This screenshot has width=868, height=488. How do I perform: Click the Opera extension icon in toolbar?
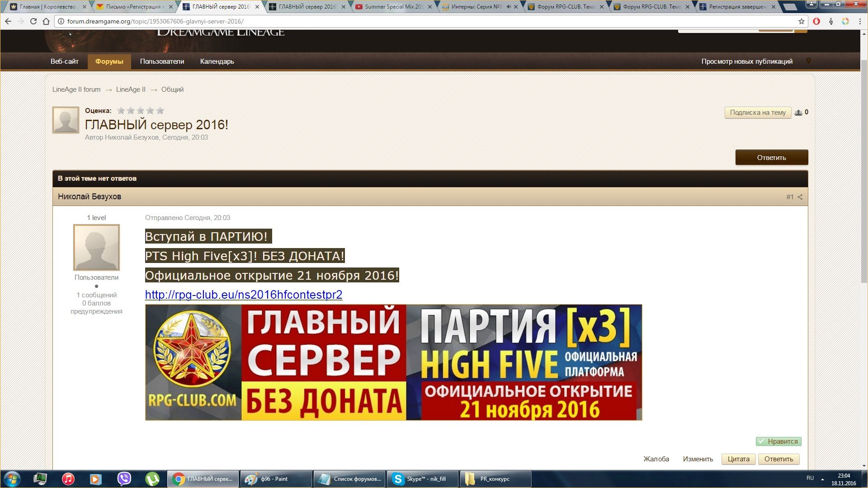click(816, 21)
